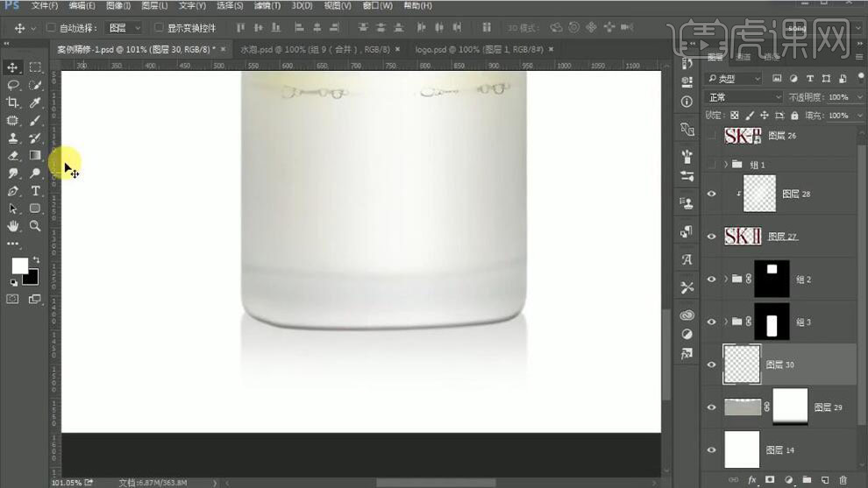Open layer filter type dropdown
The height and width of the screenshot is (488, 868).
coord(734,79)
